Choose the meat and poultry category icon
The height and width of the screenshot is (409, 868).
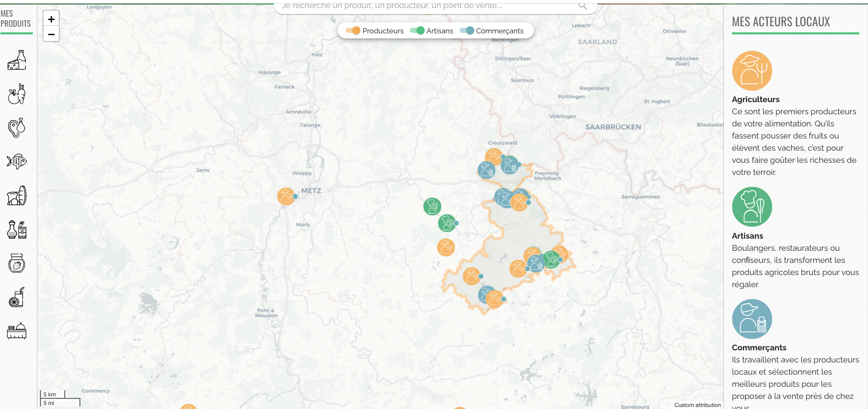[x=17, y=128]
